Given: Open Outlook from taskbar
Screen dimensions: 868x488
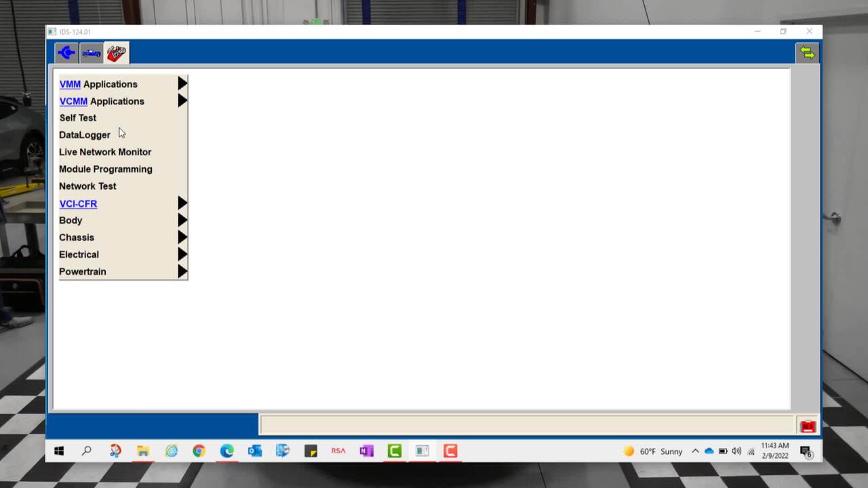Looking at the screenshot, I should tap(255, 451).
